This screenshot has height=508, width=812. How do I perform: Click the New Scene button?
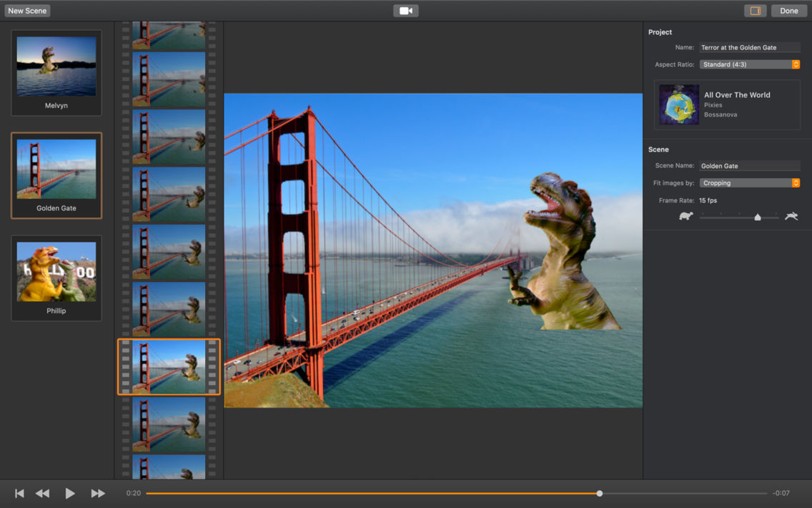[27, 11]
